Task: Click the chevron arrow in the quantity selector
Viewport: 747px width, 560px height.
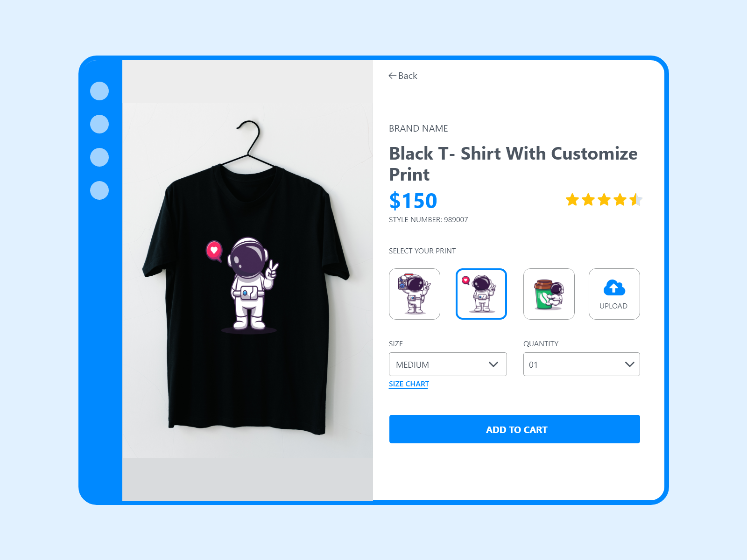Action: click(x=630, y=364)
